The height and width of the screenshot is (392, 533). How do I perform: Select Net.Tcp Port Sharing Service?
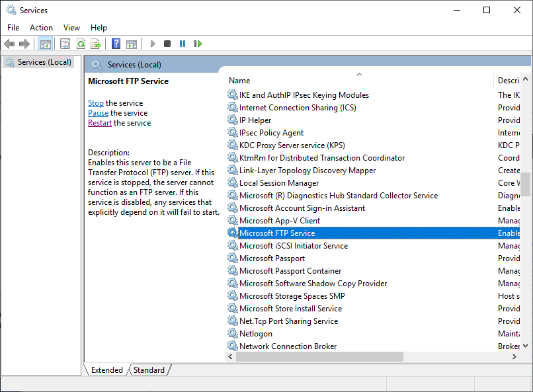point(288,321)
